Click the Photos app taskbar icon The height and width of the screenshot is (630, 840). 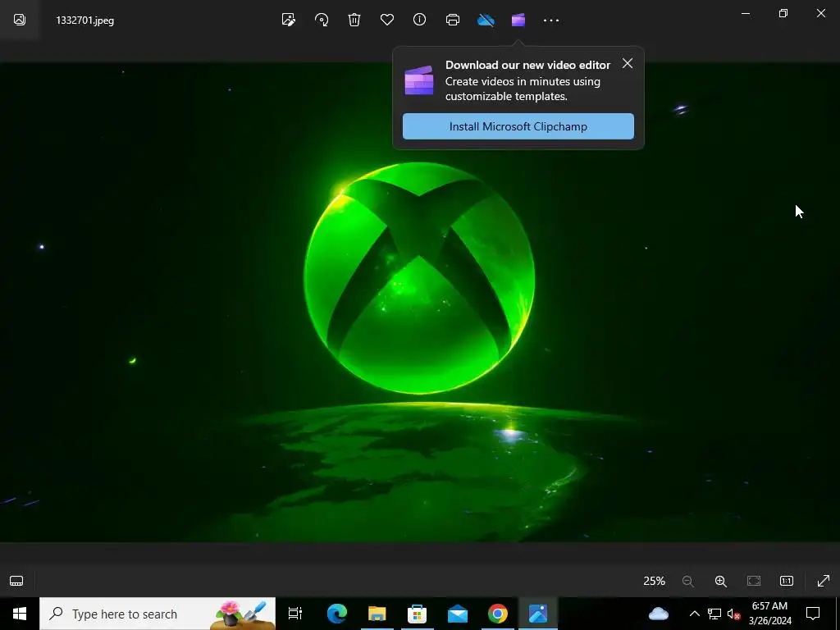[538, 614]
